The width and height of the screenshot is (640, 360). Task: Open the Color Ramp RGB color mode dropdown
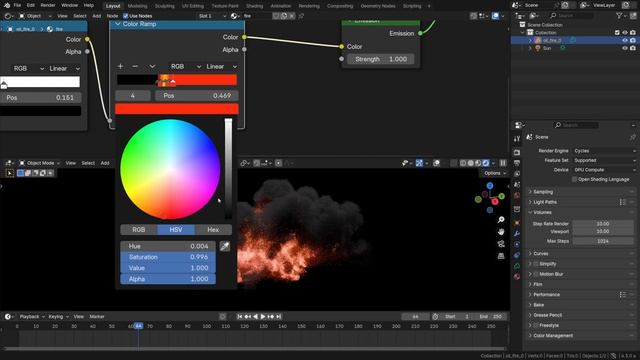coord(186,66)
